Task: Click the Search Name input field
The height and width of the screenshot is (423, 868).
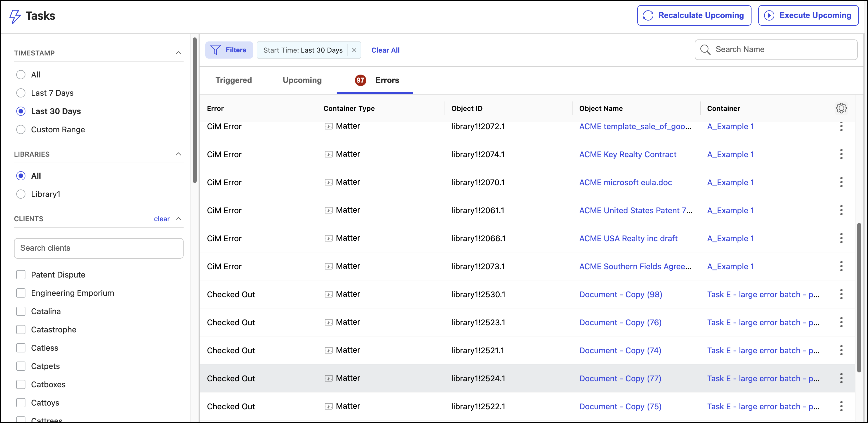Action: pos(776,49)
